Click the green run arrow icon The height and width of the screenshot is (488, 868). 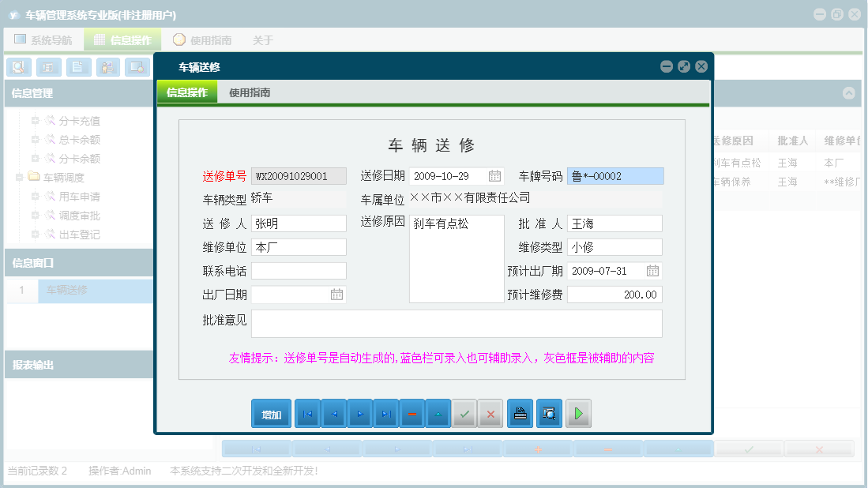coord(578,413)
